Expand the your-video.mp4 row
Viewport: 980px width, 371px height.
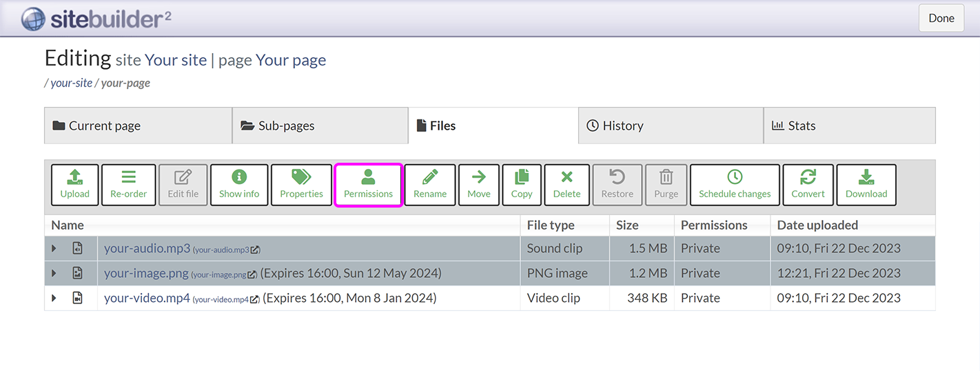pos(54,299)
